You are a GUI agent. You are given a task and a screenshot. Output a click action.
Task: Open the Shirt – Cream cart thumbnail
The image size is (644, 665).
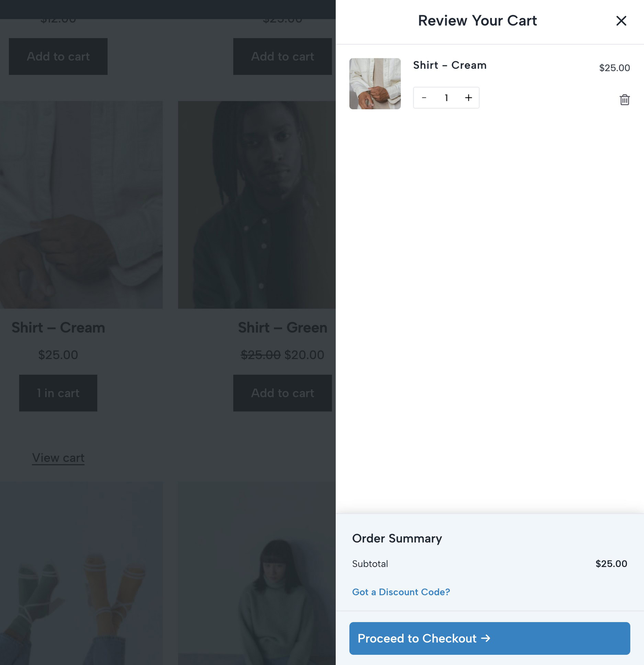tap(375, 84)
